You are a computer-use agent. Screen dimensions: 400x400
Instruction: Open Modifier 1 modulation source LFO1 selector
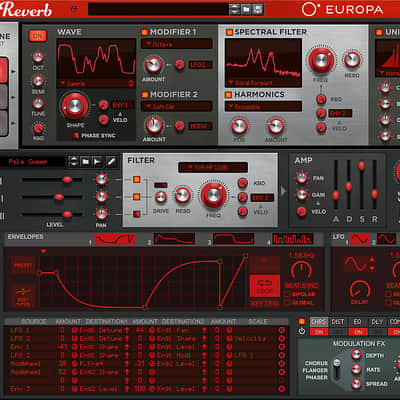point(200,65)
